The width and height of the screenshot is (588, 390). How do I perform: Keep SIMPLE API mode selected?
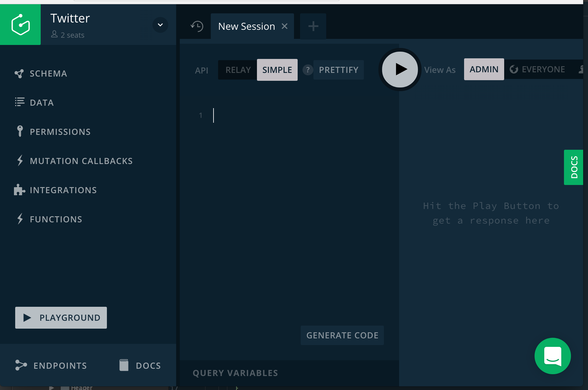(x=277, y=70)
